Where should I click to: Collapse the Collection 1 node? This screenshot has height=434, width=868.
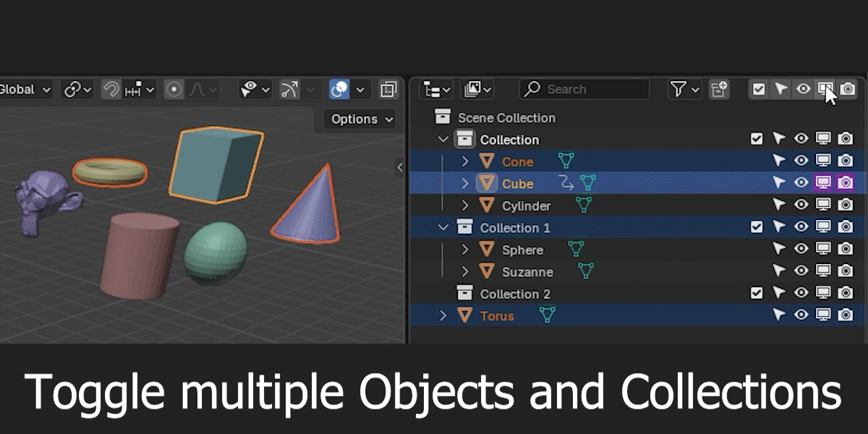[x=443, y=228]
